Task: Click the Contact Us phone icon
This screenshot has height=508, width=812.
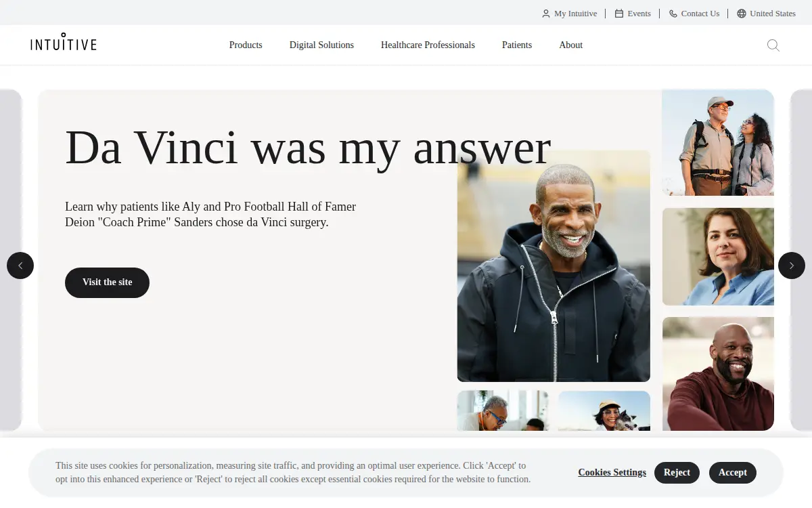Action: [673, 14]
